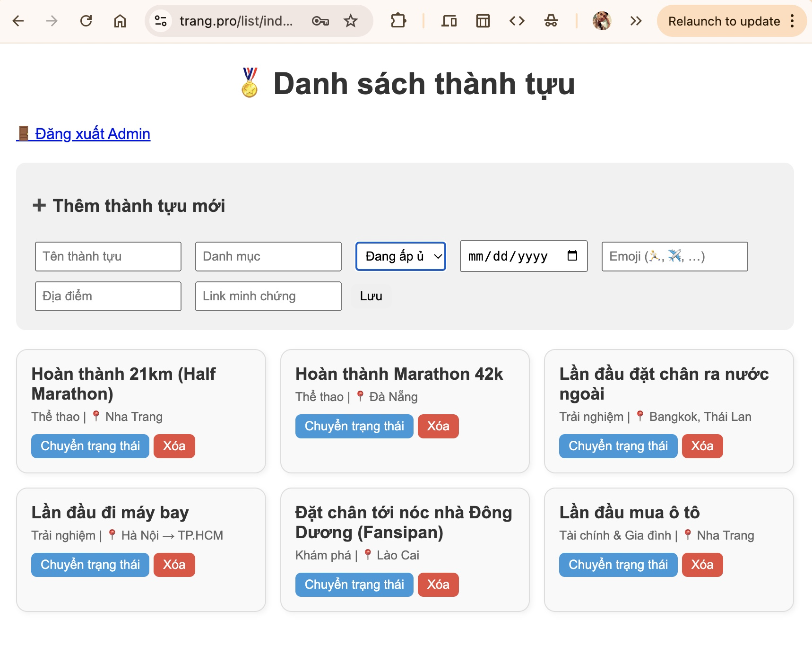Click into the Link minh chứng field
The height and width of the screenshot is (646, 812).
pyautogui.click(x=268, y=296)
